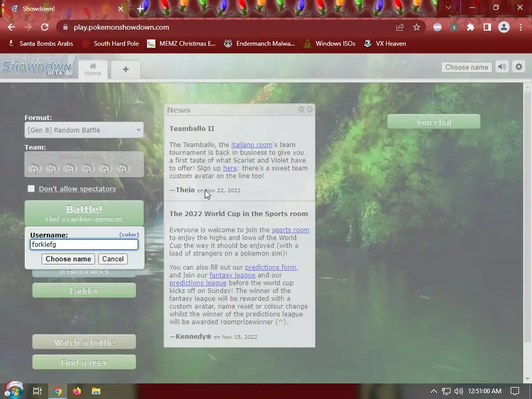Open a new room with plus tab
Screen dimensions: 532x399
point(126,70)
